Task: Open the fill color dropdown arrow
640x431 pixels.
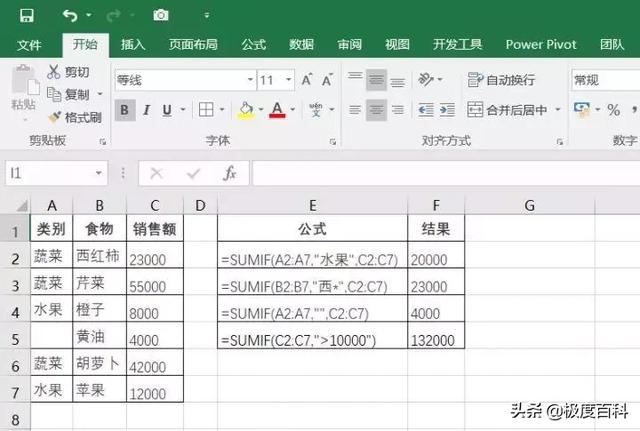Action: pyautogui.click(x=261, y=109)
